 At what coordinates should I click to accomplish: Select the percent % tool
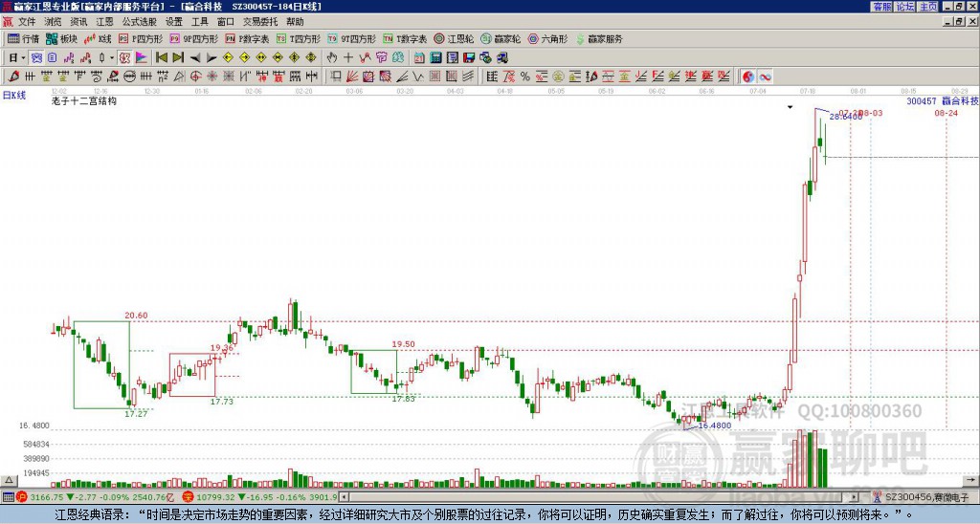click(525, 76)
